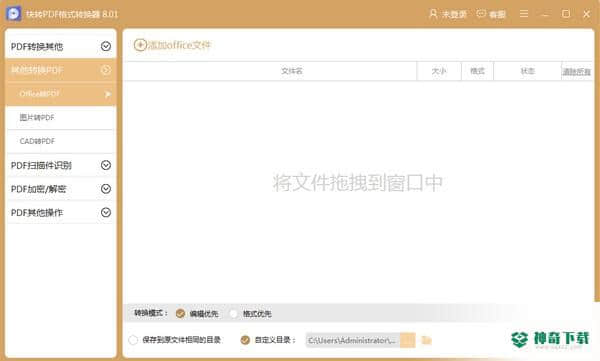Click 将文件拖拽到窗口中 drop area text
This screenshot has height=361, width=600.
tap(358, 183)
